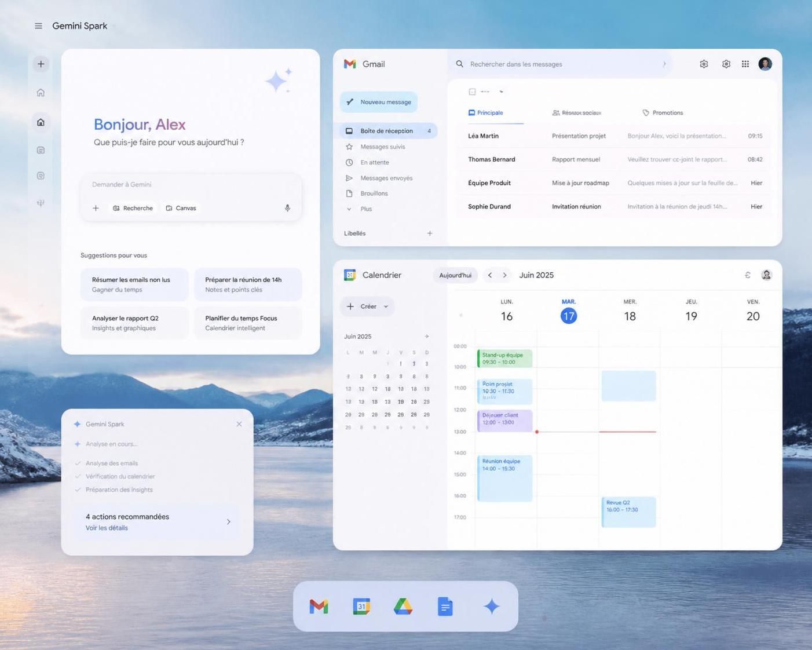Open Boîte de réception folder
Image resolution: width=812 pixels, height=650 pixels.
(388, 131)
